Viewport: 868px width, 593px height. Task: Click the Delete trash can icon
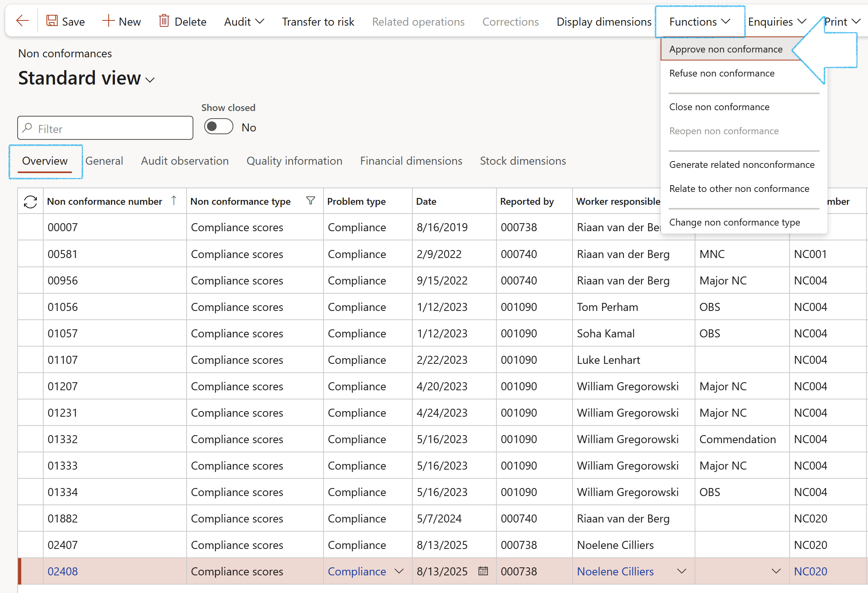click(164, 21)
